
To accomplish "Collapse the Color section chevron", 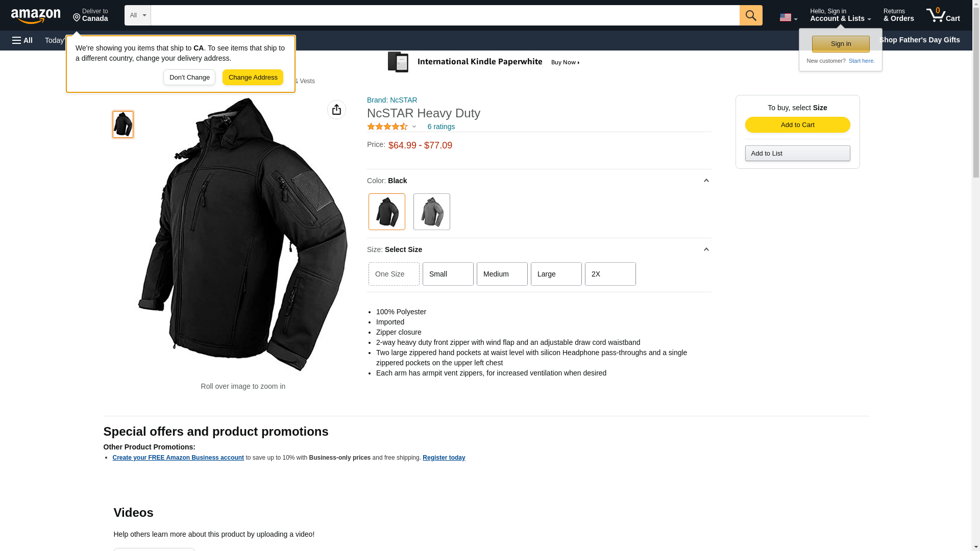I will (x=706, y=181).
